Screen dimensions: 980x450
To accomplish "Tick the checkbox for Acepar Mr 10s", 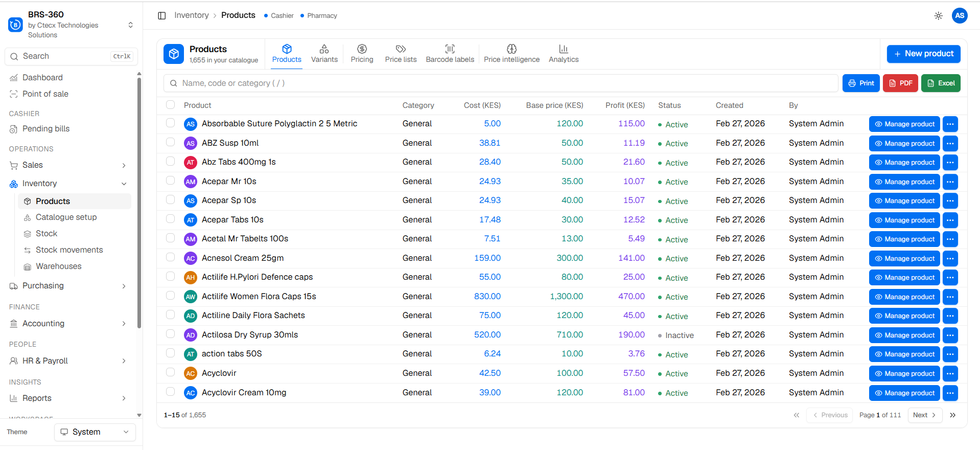I will 171,181.
